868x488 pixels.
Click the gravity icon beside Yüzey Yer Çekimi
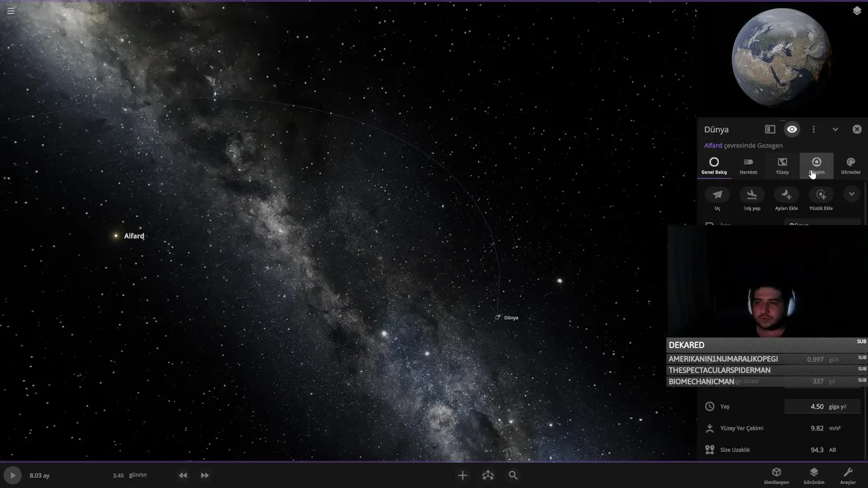710,428
